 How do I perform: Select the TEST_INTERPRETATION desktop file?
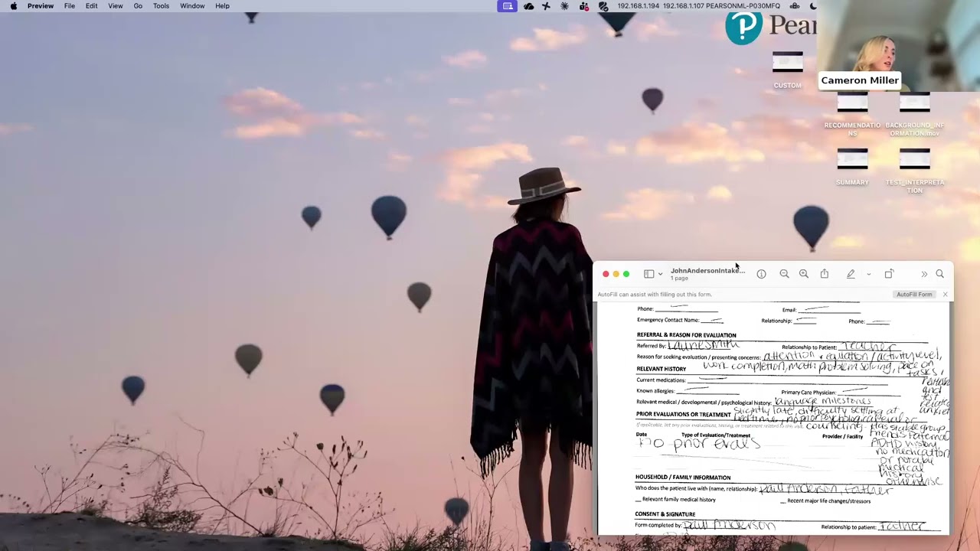(914, 171)
